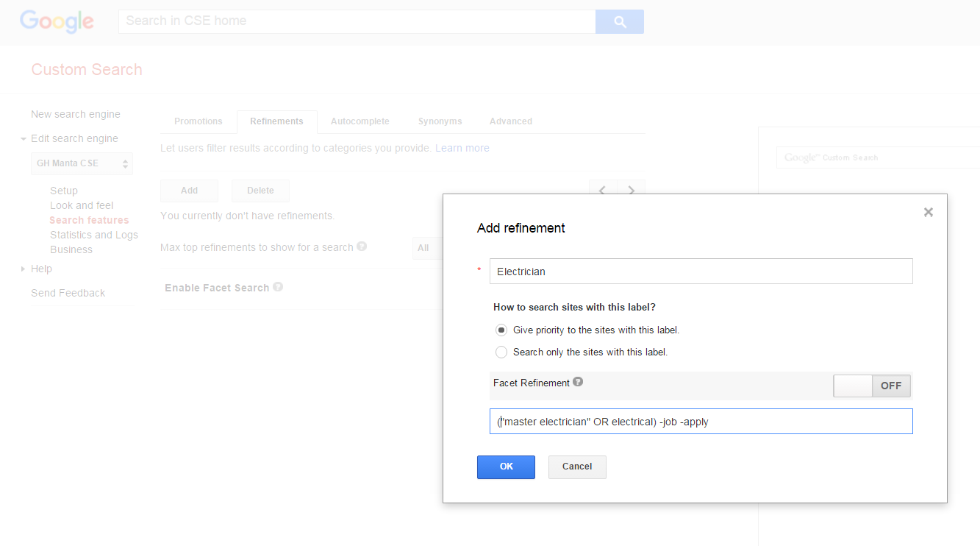Open help for Facet Refinement
The height and width of the screenshot is (546, 980).
578,382
